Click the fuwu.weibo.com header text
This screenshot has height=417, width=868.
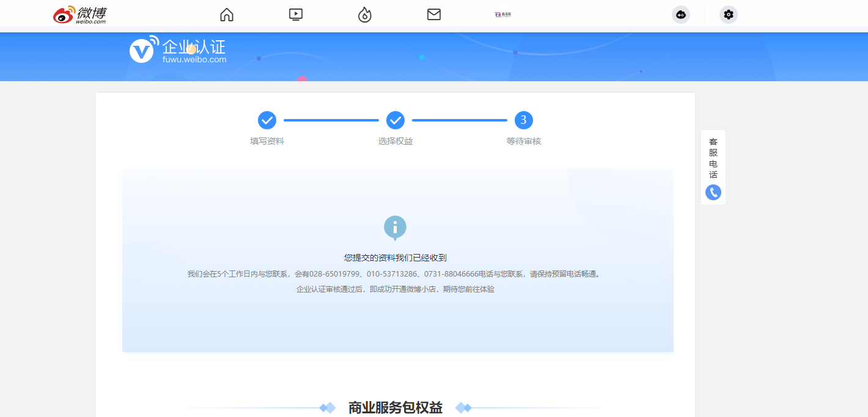194,60
